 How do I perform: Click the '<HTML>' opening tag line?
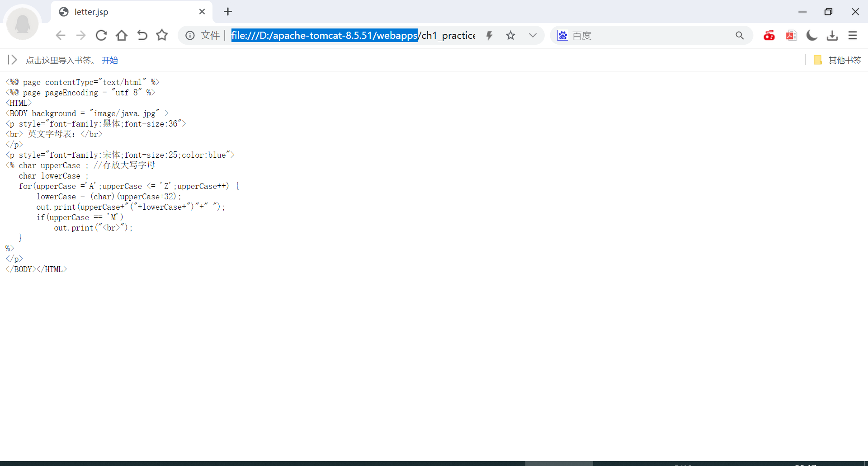19,103
